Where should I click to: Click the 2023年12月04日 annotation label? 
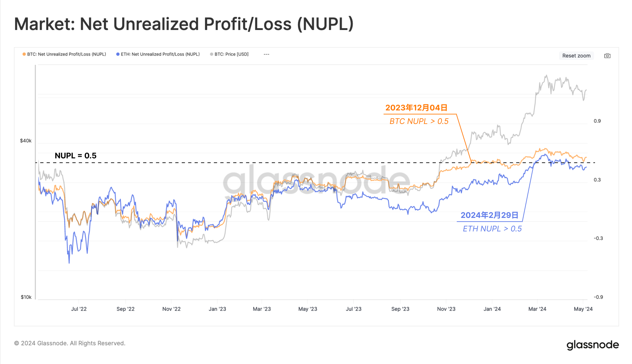pyautogui.click(x=416, y=108)
